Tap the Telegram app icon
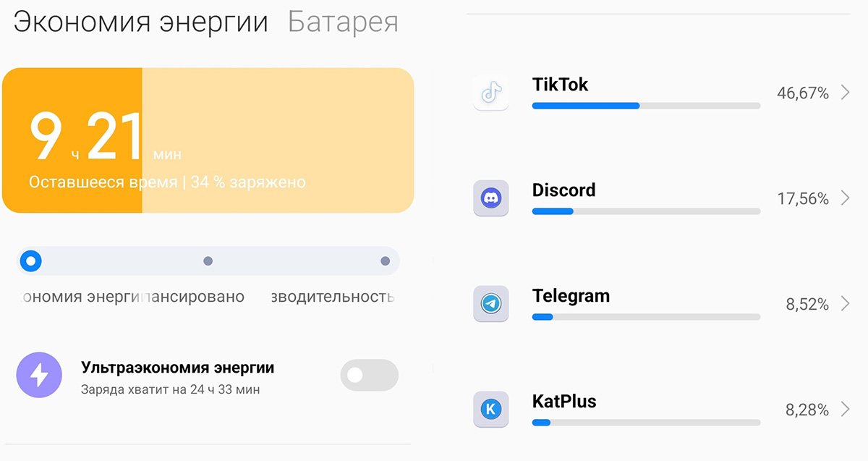 click(x=491, y=304)
